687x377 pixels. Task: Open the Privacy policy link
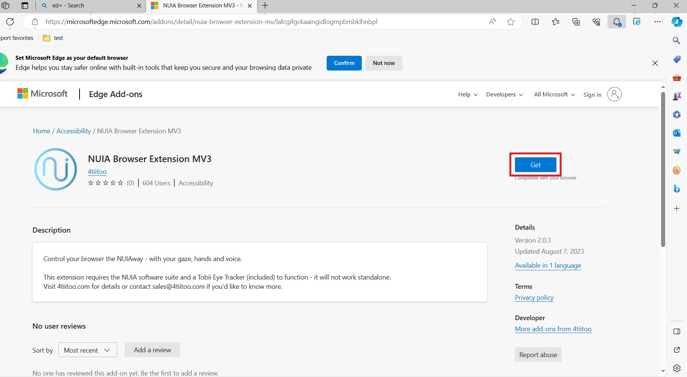point(534,298)
